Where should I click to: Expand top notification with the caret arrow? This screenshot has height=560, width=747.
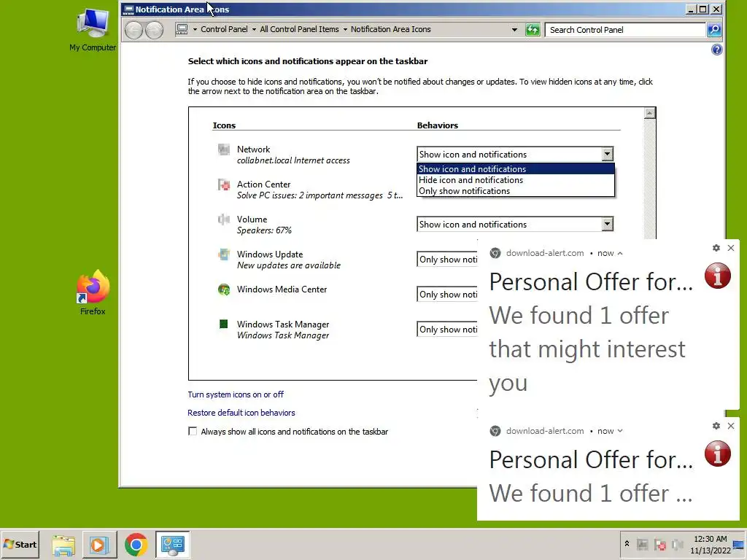click(620, 253)
